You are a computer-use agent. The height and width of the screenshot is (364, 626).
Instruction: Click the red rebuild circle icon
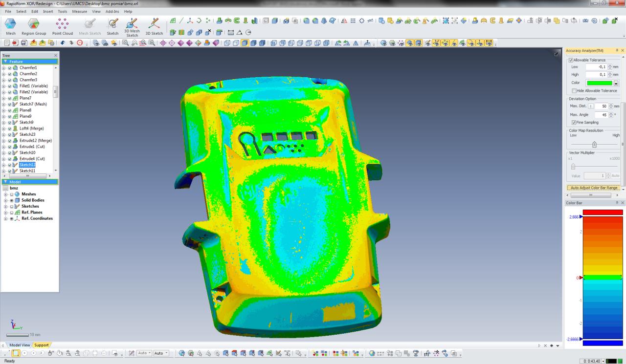(x=80, y=43)
